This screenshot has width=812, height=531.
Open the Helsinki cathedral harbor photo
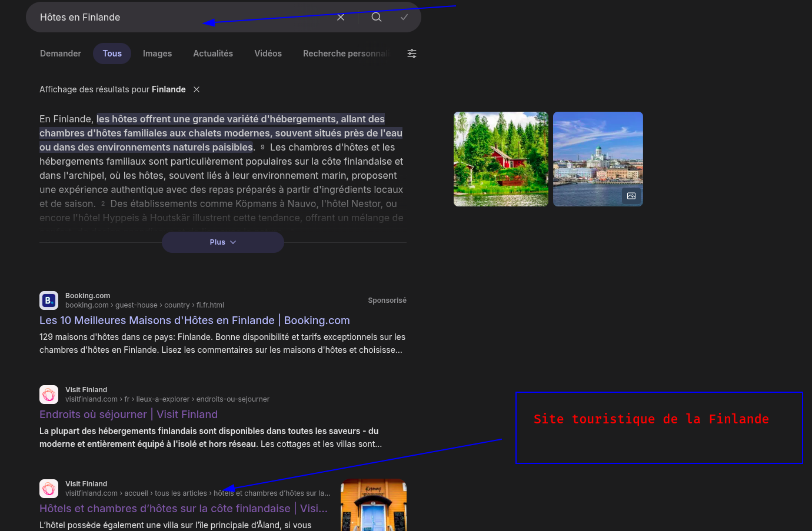pyautogui.click(x=598, y=159)
